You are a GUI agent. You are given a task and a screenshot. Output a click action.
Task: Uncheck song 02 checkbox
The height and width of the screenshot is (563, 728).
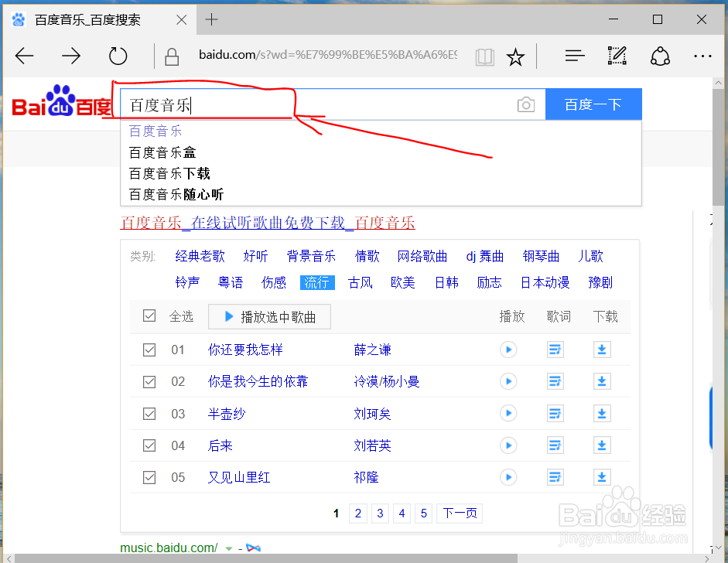149,382
